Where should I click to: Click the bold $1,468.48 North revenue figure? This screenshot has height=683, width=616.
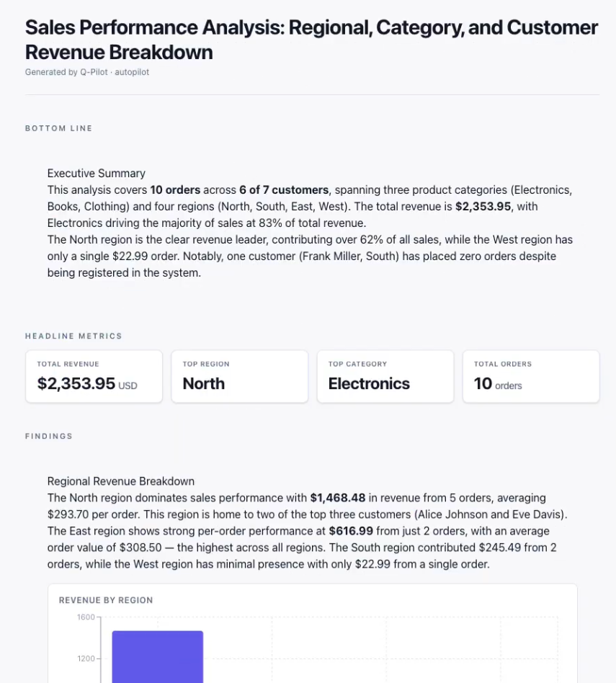point(338,498)
